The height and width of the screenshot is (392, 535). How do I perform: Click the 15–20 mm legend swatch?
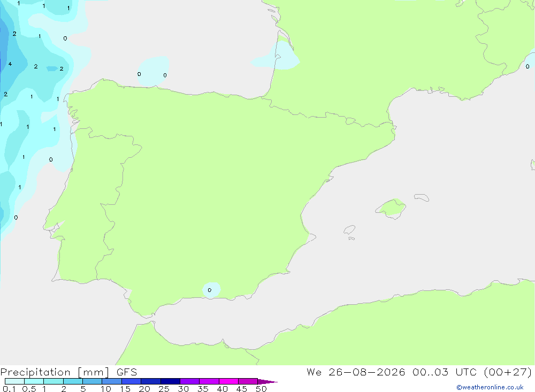(x=132, y=381)
